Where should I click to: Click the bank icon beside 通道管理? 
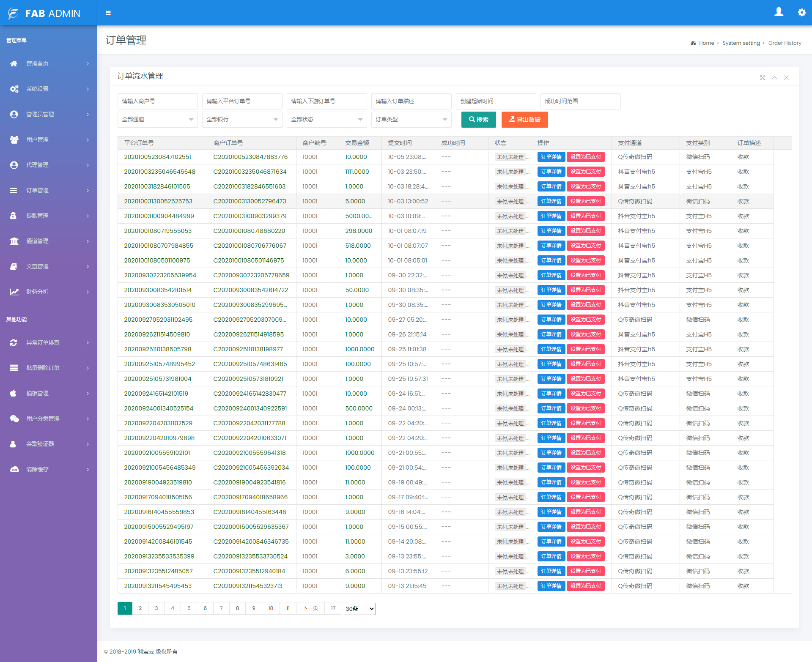(x=14, y=241)
